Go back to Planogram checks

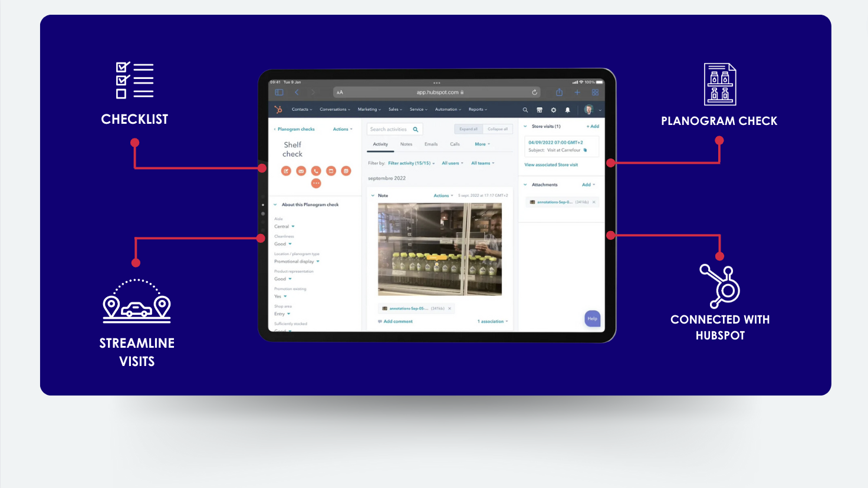tap(294, 129)
